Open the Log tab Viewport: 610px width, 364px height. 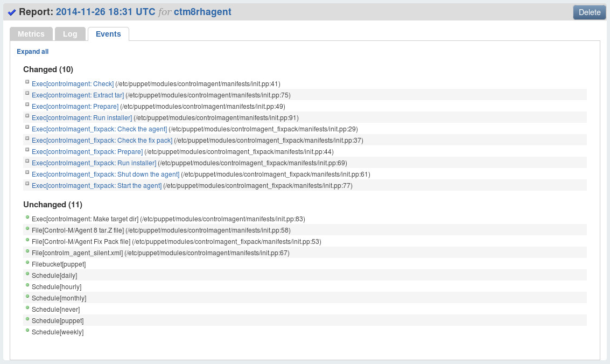pyautogui.click(x=70, y=33)
